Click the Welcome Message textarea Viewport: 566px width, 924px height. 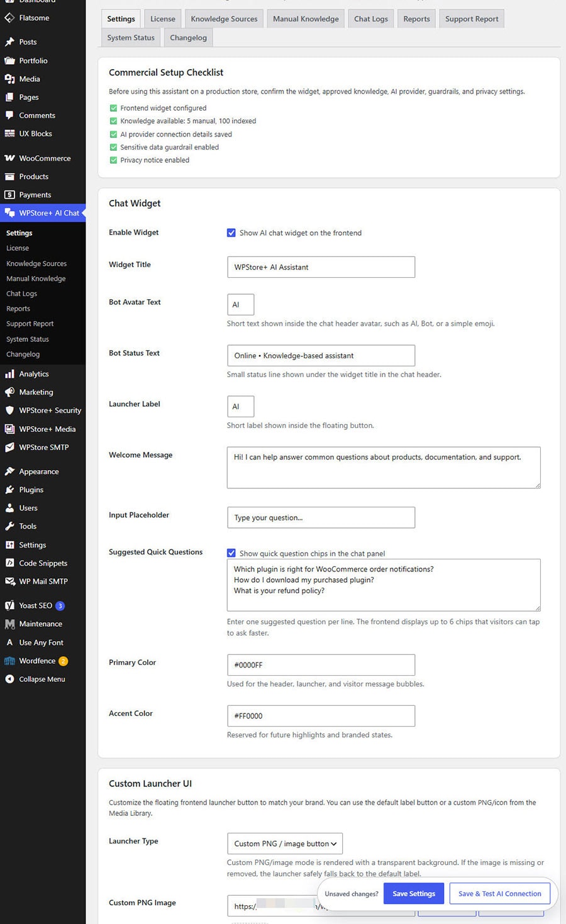384,468
